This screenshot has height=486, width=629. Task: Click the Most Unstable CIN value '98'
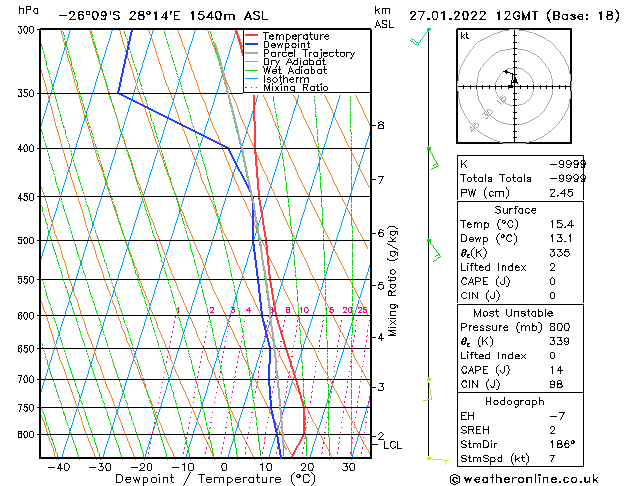pyautogui.click(x=556, y=384)
